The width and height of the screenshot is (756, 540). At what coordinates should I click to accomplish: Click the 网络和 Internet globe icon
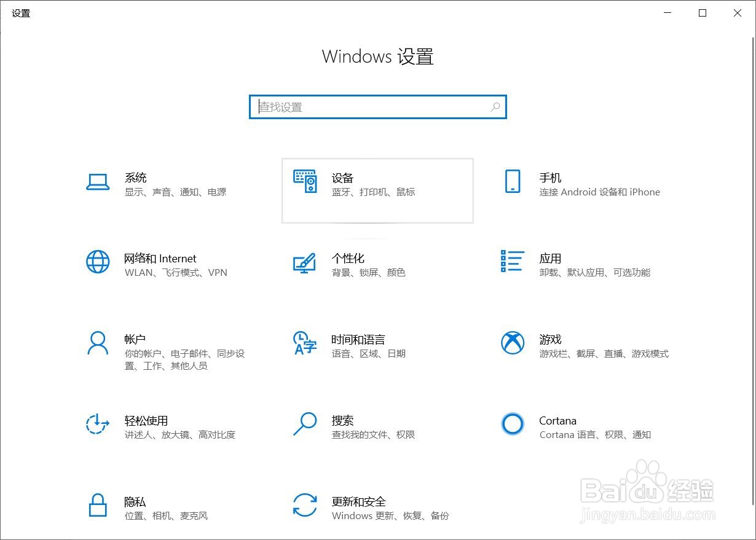pos(98,262)
